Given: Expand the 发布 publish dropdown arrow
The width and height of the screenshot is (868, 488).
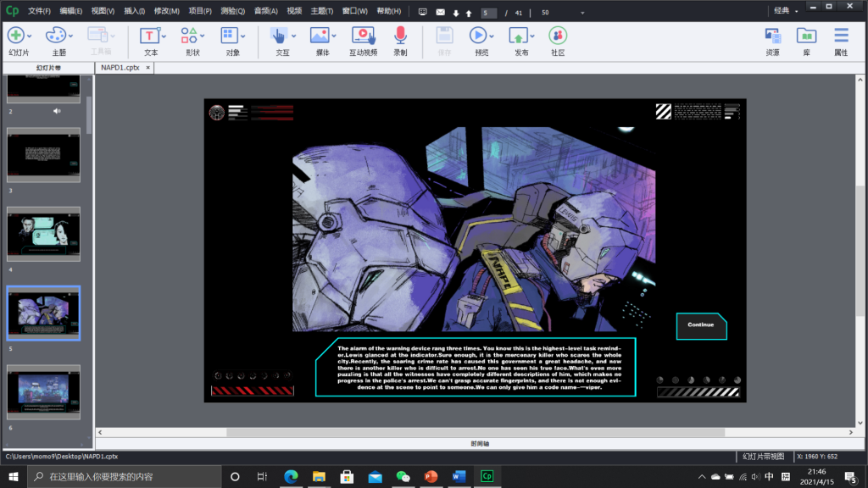Looking at the screenshot, I should 532,36.
